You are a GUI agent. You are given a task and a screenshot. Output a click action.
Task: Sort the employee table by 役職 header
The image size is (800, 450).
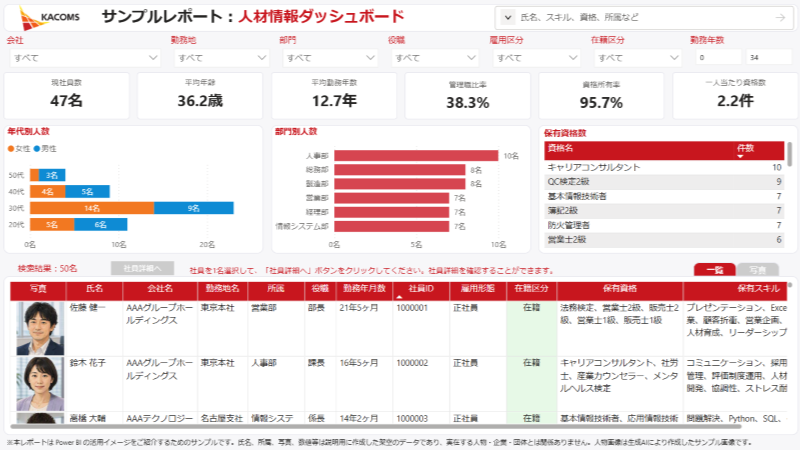[x=320, y=289]
